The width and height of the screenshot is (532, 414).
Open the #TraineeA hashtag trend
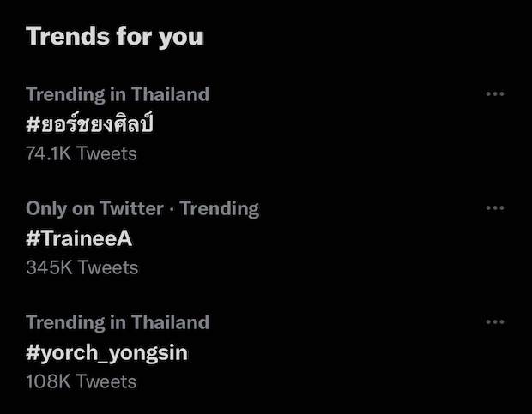(x=79, y=238)
